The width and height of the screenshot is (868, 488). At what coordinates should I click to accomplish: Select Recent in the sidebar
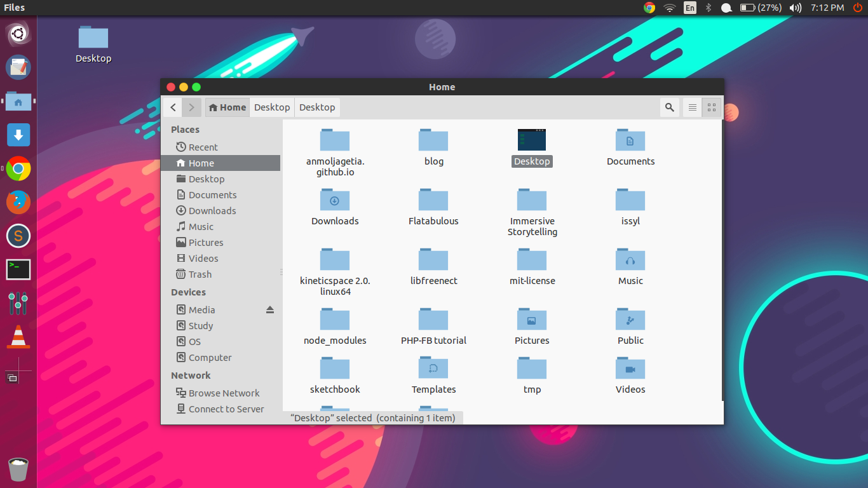(x=203, y=147)
